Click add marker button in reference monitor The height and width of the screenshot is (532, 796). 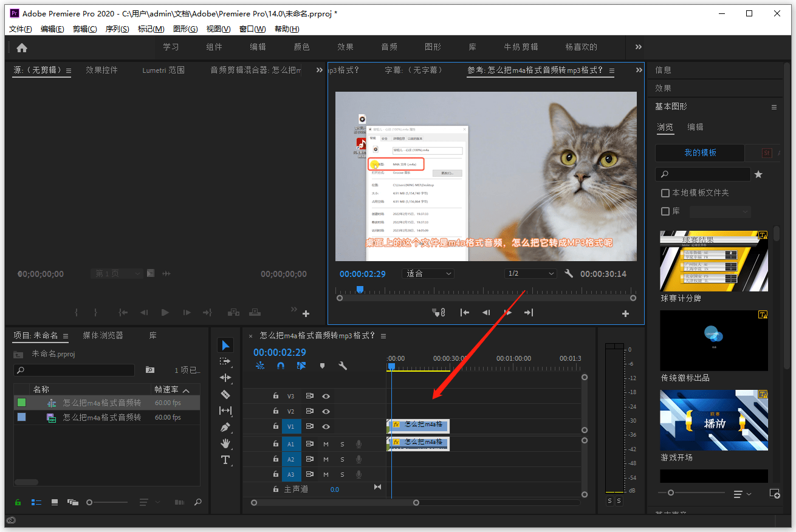[x=439, y=312]
